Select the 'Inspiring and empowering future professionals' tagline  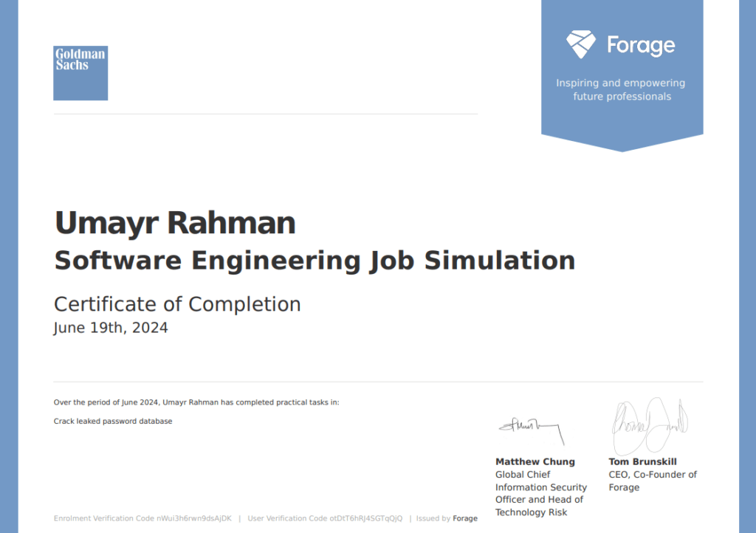[x=621, y=90]
